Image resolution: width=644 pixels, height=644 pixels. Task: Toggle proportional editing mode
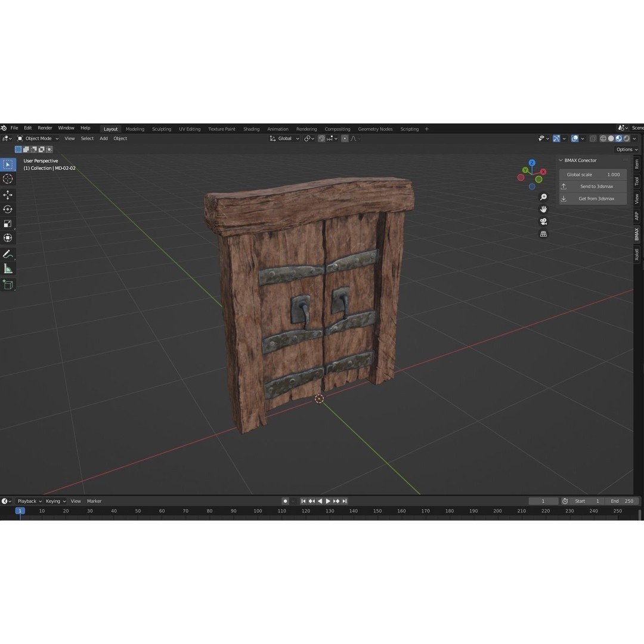345,138
